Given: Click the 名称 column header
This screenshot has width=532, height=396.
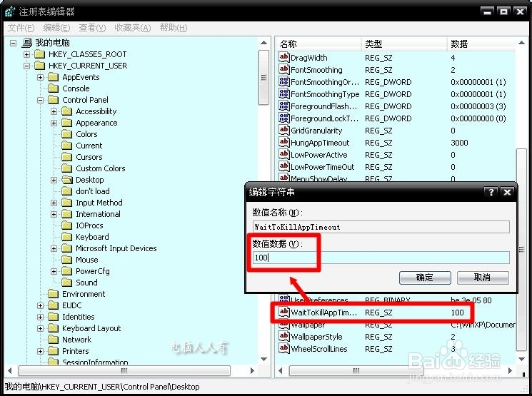Looking at the screenshot, I should point(318,44).
